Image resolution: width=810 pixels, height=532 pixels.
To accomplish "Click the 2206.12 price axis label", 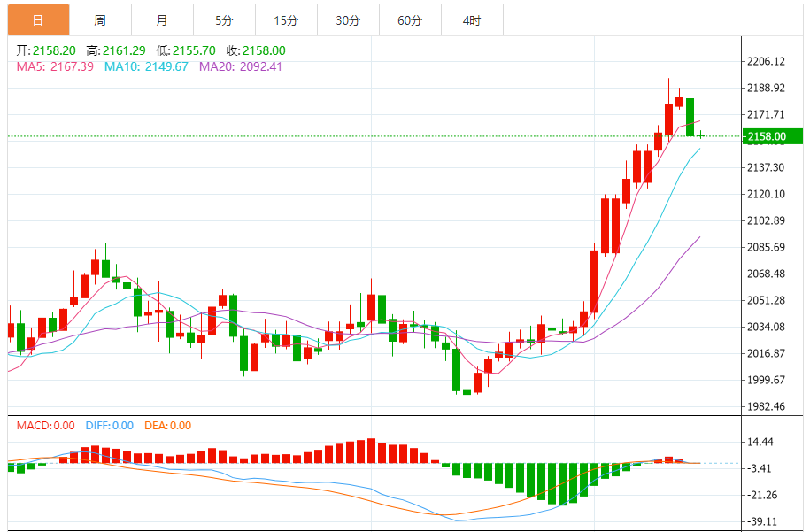I will pos(766,61).
